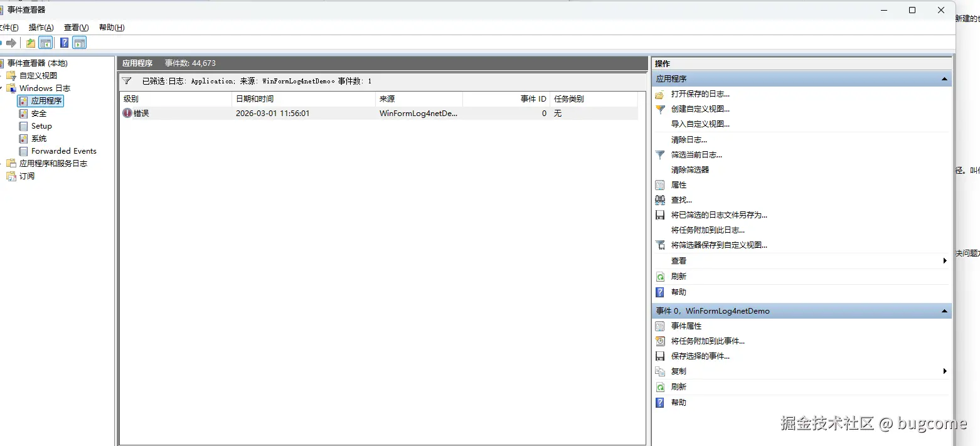Sort by the 任务类别 column header
Viewport: 980px width, 446px height.
click(x=594, y=99)
